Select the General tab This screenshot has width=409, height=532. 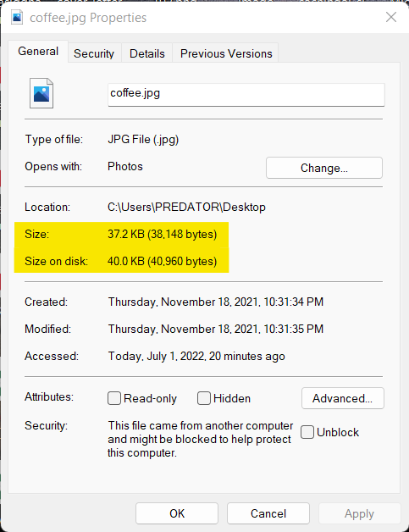tap(38, 51)
